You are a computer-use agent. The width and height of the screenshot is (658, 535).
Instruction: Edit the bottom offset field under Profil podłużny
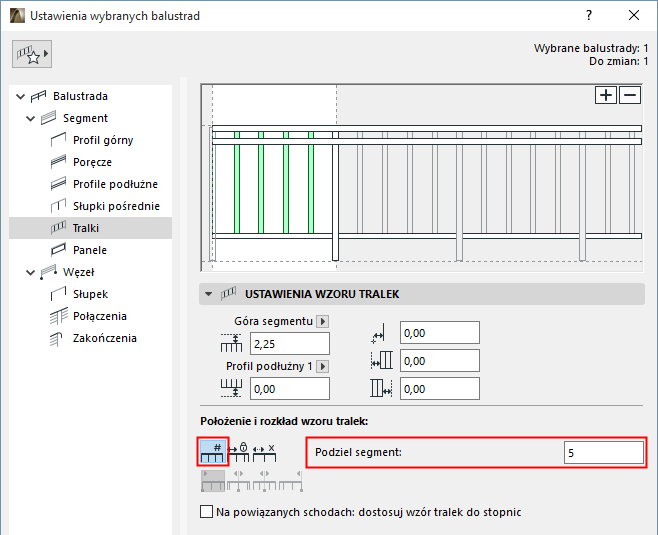tap(290, 389)
